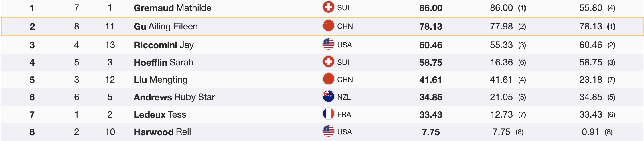The height and width of the screenshot is (141, 644).
Task: Click the USA flag in Riccomini Jay's row
Action: [328, 44]
